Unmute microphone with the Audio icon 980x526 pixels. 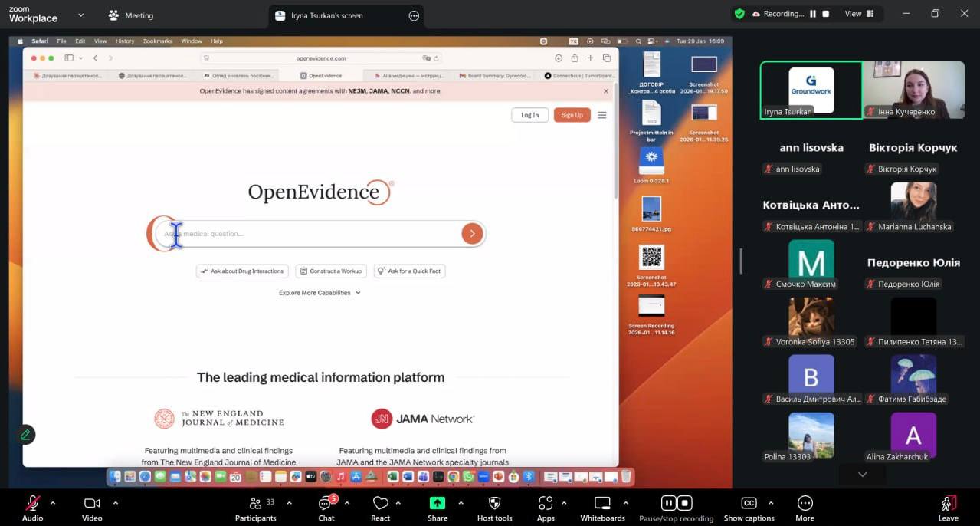[32, 504]
